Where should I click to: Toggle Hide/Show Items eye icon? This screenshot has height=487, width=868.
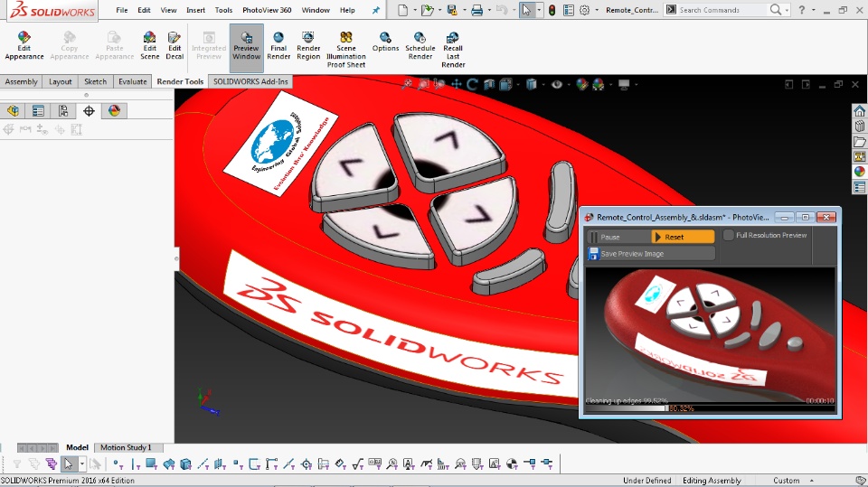pyautogui.click(x=556, y=84)
